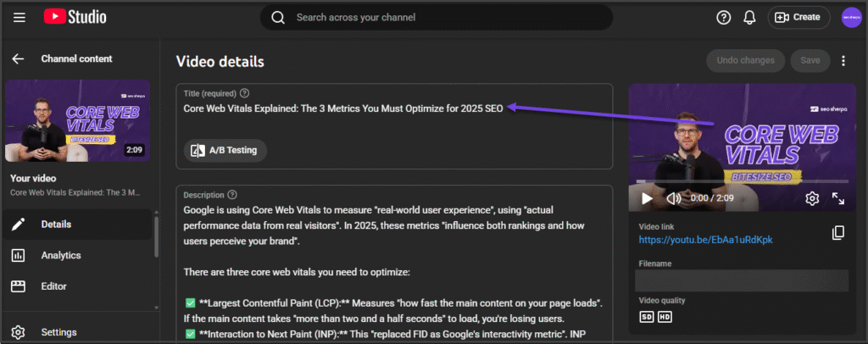The width and height of the screenshot is (868, 344).
Task: Play the video preview
Action: 647,198
